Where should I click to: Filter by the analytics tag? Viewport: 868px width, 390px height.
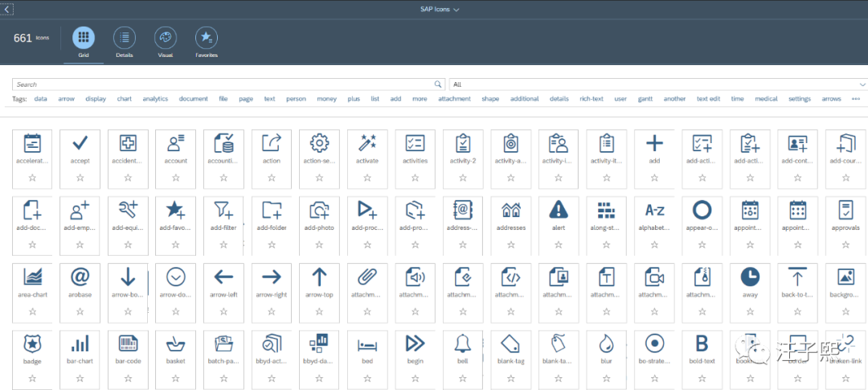(155, 99)
